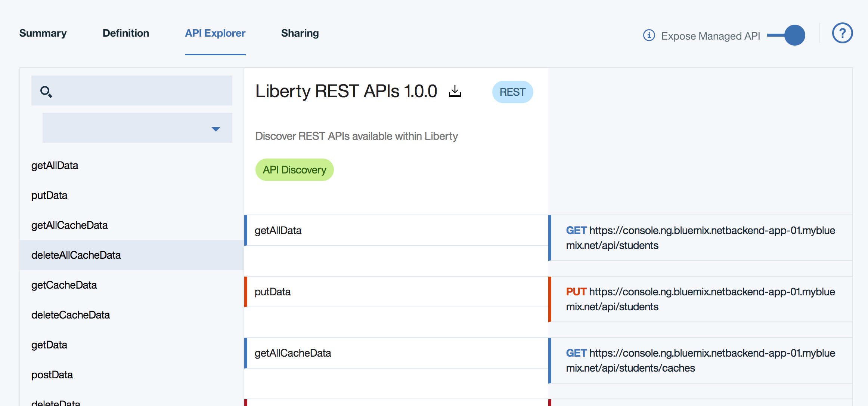Select getCacheData in the sidebar
This screenshot has height=406, width=868.
point(131,285)
